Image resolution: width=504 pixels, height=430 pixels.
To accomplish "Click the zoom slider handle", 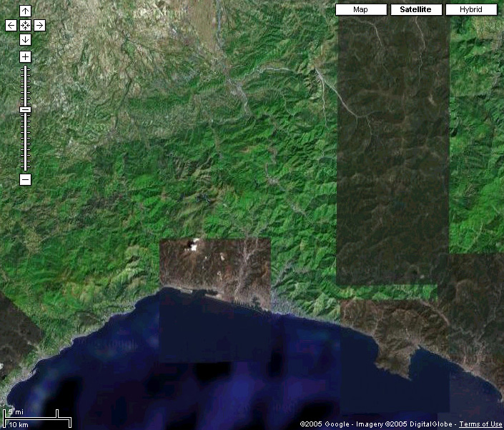I will [x=25, y=110].
